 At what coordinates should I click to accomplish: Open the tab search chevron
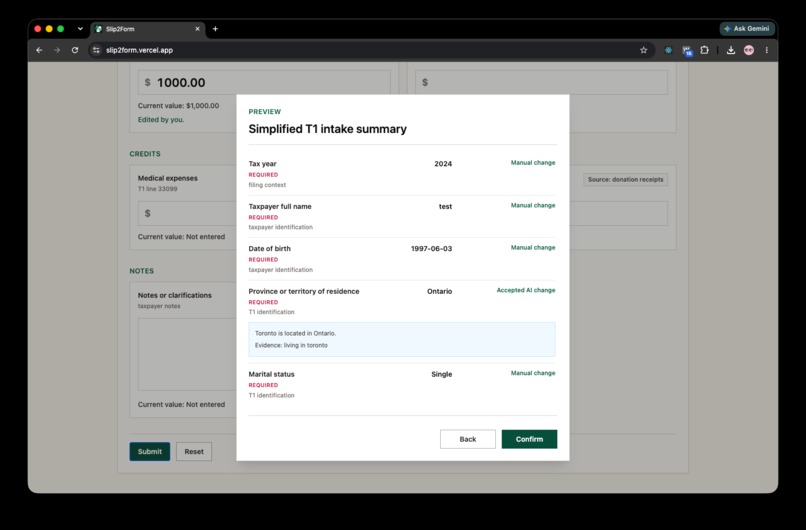80,29
